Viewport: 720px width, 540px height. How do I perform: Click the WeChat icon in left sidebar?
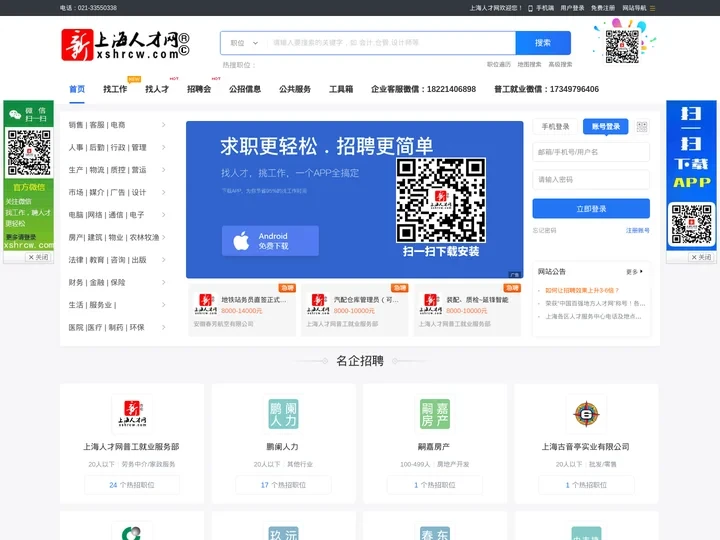(x=15, y=115)
